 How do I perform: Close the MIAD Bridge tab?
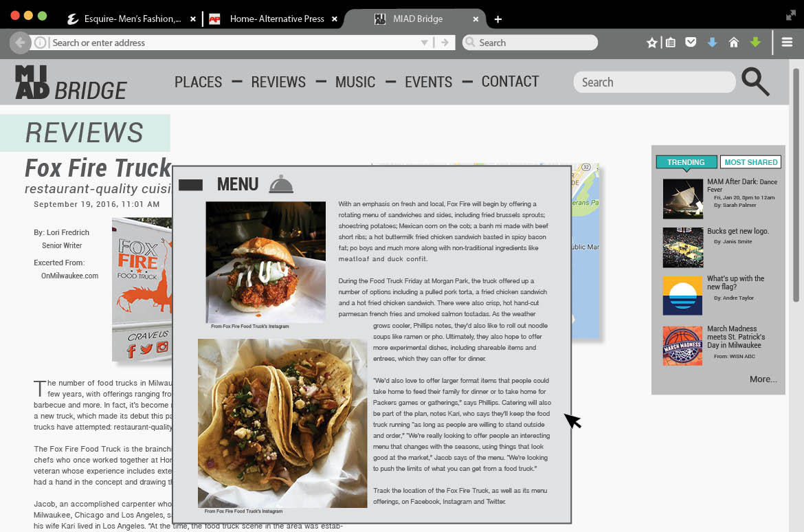[x=476, y=19]
